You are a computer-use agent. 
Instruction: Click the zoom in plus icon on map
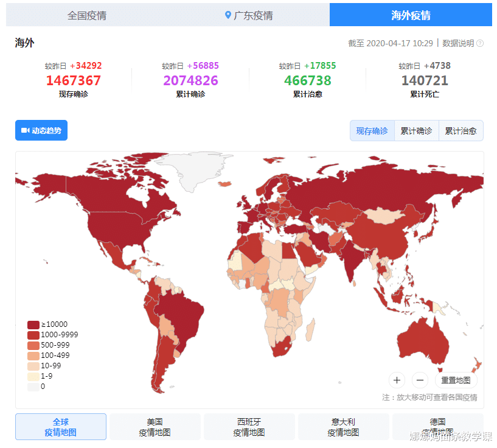397,380
